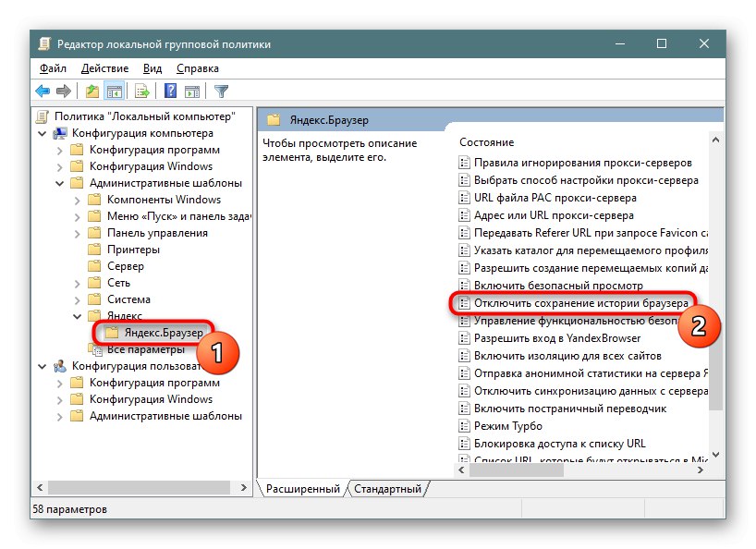Screen dimensions: 756x549
Task: Toggle the show/hide console tree icon
Action: (115, 91)
